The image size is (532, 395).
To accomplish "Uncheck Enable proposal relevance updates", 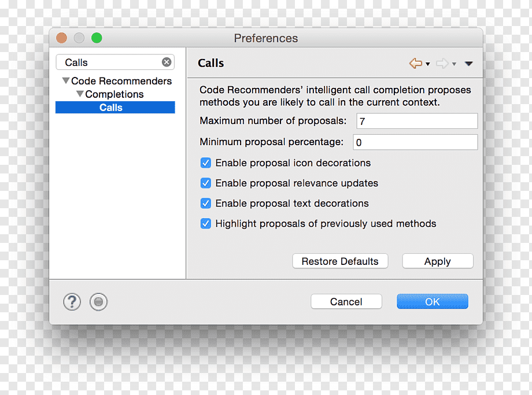I will (206, 183).
